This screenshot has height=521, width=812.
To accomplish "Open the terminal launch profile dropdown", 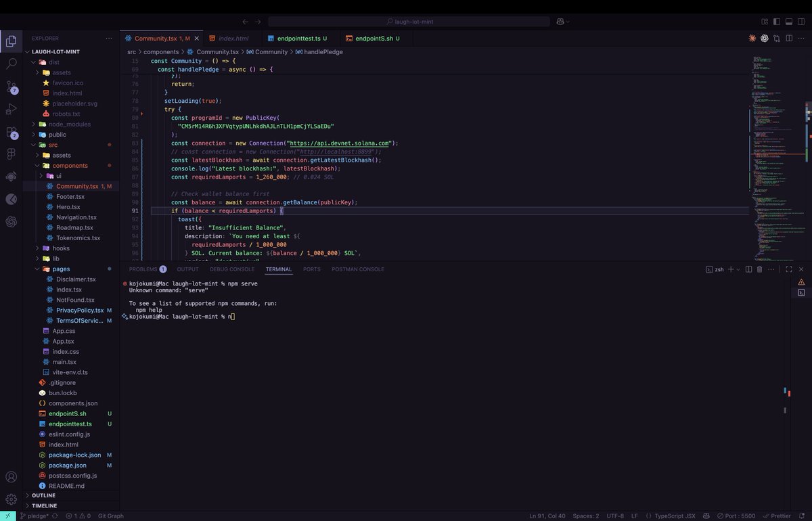I will click(x=738, y=269).
